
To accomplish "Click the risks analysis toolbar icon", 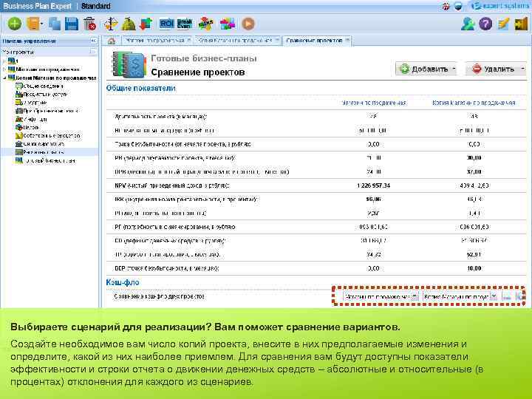I will pyautogui.click(x=205, y=24).
